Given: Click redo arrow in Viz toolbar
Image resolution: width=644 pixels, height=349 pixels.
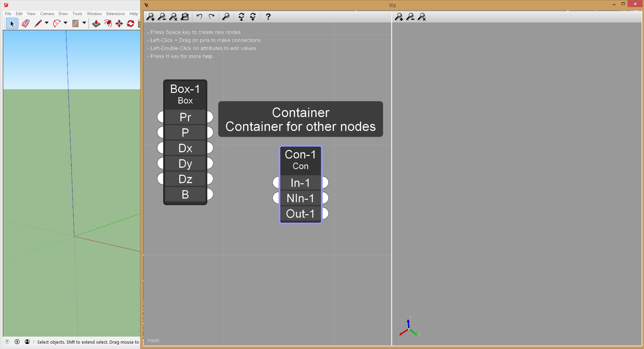Looking at the screenshot, I should (212, 16).
